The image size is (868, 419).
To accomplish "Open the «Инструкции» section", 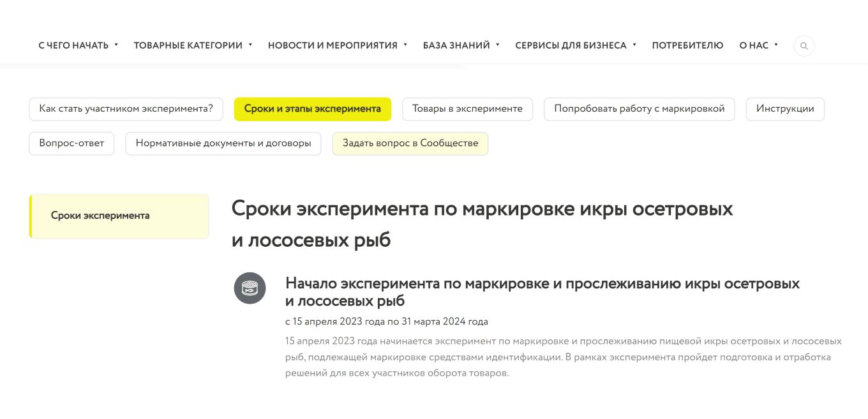I will pyautogui.click(x=784, y=109).
